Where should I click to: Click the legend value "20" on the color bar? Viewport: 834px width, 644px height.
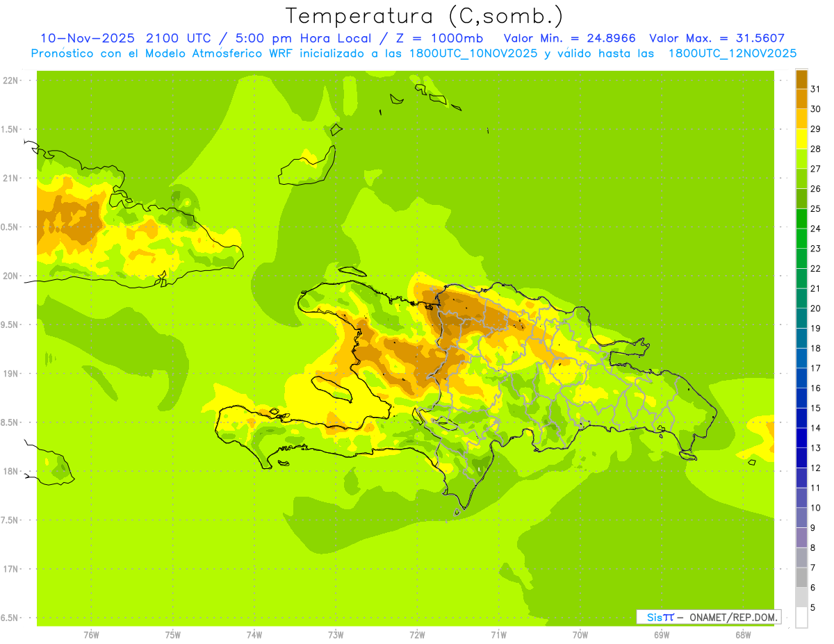pyautogui.click(x=815, y=308)
